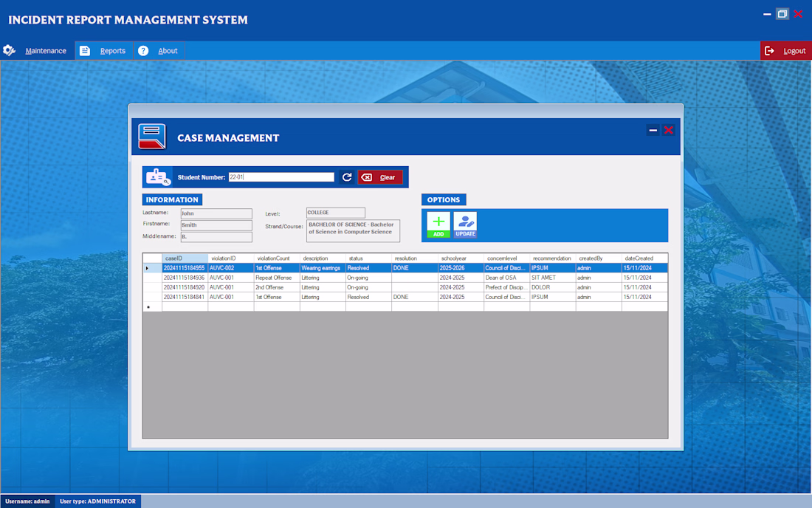Click the Prefect of Discip... cell

pos(506,287)
